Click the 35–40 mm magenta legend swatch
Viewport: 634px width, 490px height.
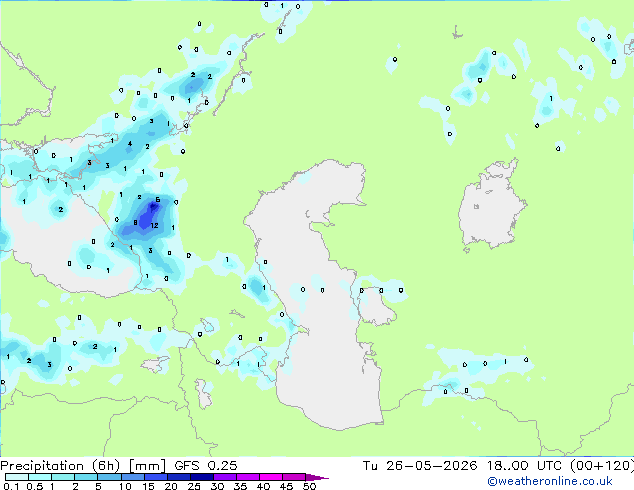pyautogui.click(x=247, y=477)
